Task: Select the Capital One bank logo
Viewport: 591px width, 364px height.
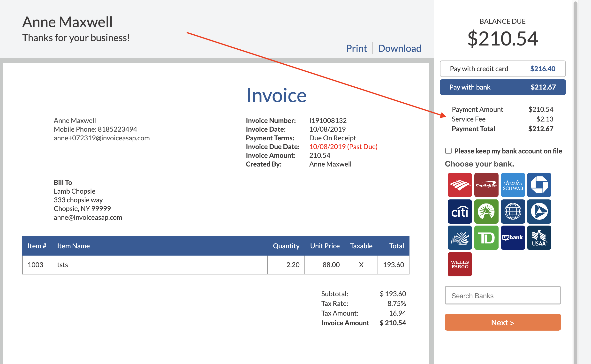Action: (486, 185)
